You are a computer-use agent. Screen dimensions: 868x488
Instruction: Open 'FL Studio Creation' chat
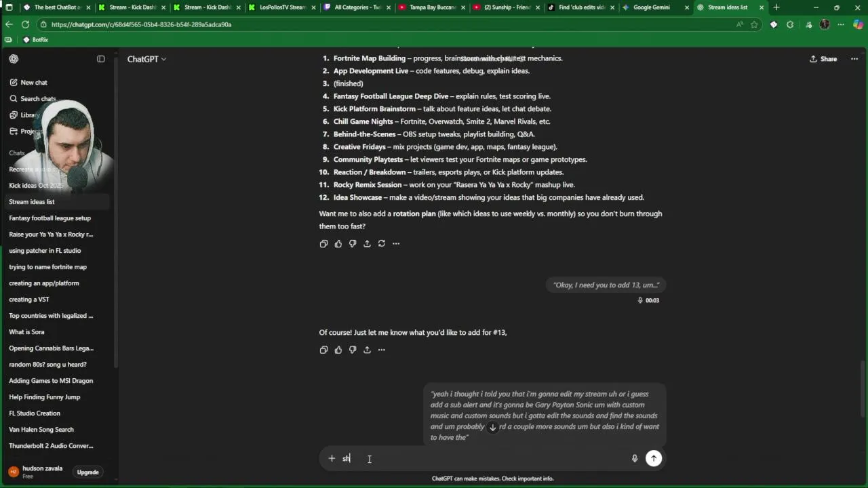(x=35, y=413)
